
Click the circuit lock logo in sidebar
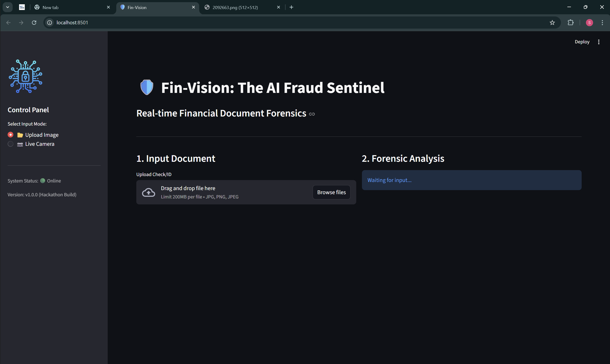click(x=25, y=76)
